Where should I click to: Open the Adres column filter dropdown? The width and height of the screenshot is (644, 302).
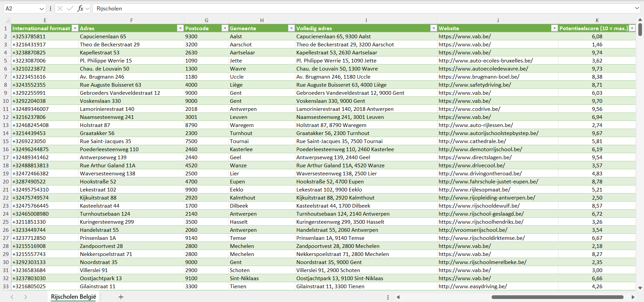pos(180,28)
